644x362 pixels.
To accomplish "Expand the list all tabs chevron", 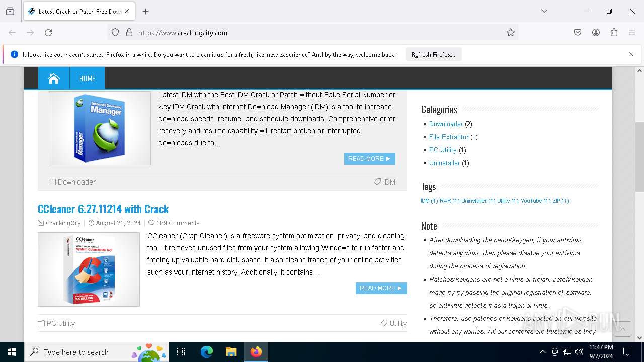I will click(x=544, y=11).
